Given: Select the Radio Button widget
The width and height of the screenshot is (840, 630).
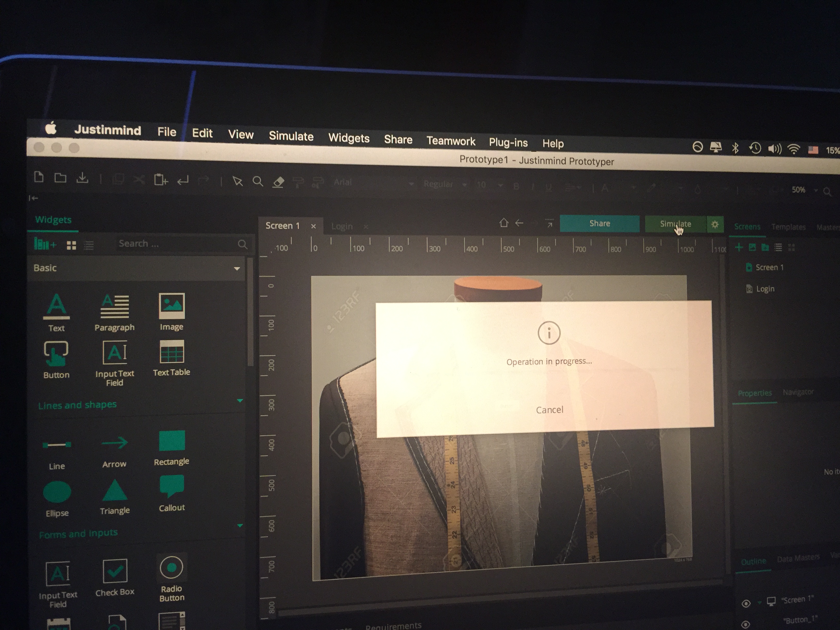Looking at the screenshot, I should pyautogui.click(x=172, y=568).
